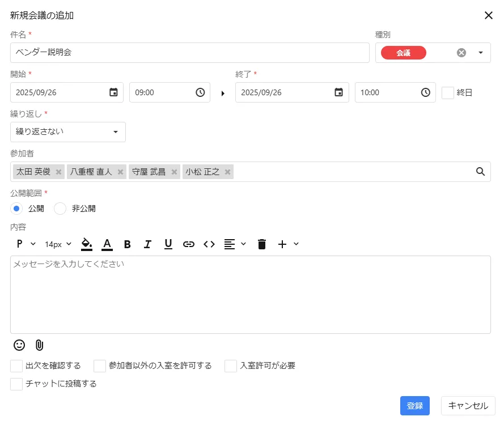Apply italic formatting
This screenshot has height=425, width=504.
[x=147, y=244]
